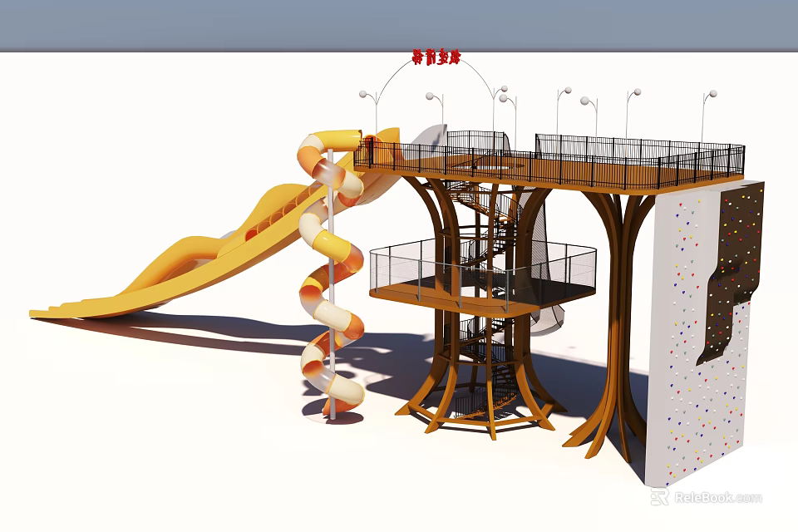
Task: Open the ReleBook.com watermark link
Action: point(718,496)
